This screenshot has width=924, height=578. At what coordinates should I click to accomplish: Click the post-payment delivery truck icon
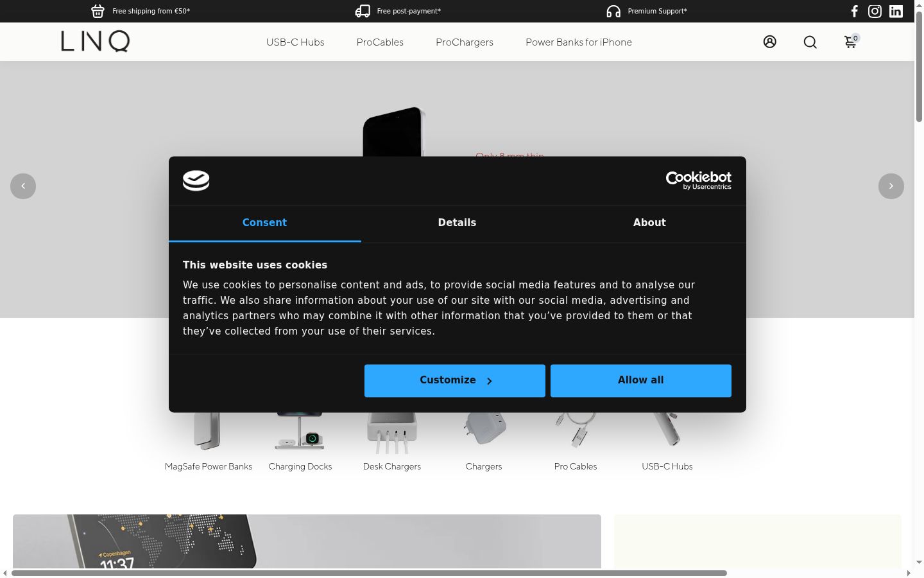point(363,11)
